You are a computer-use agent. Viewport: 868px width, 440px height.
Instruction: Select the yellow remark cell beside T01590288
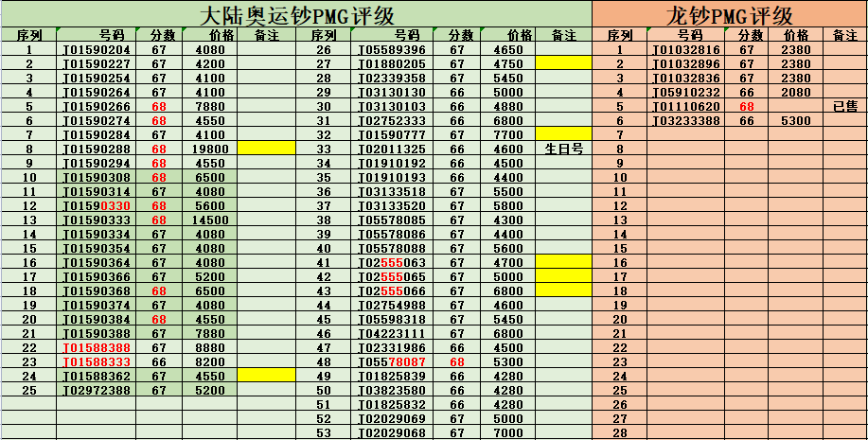266,148
